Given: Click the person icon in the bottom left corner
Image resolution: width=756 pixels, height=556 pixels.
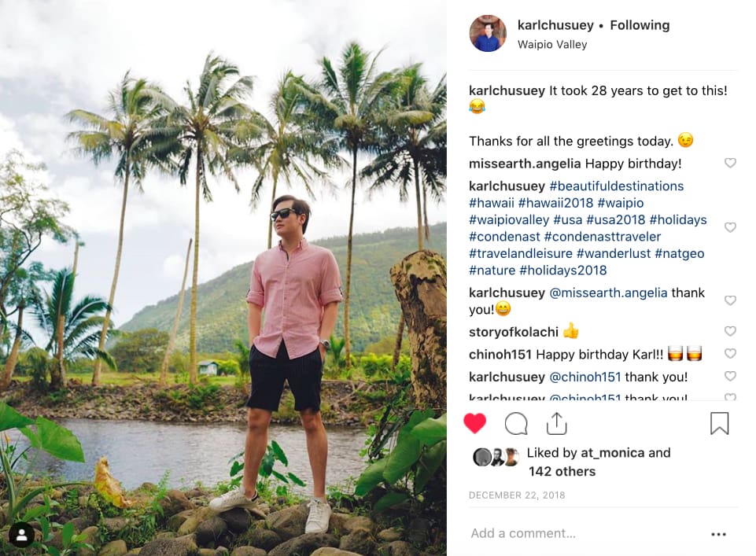Looking at the screenshot, I should coord(21,536).
